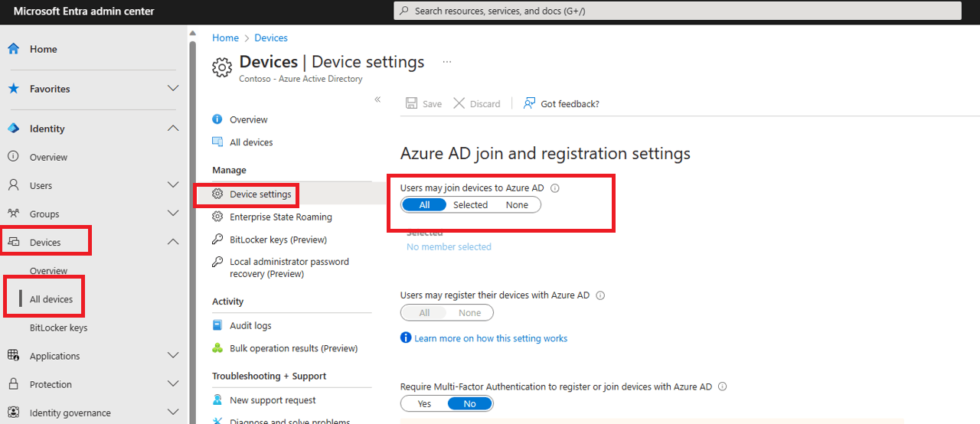Click the search resources input field
This screenshot has width=980, height=424.
click(x=678, y=11)
